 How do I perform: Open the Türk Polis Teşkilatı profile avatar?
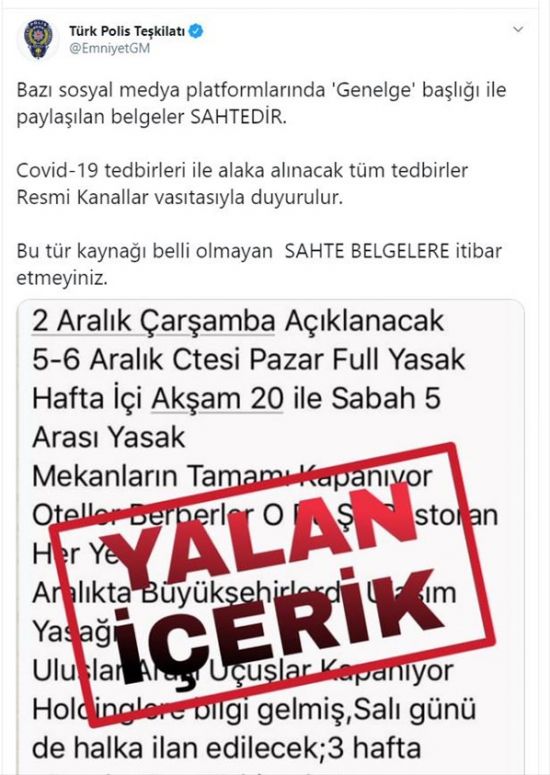39,40
